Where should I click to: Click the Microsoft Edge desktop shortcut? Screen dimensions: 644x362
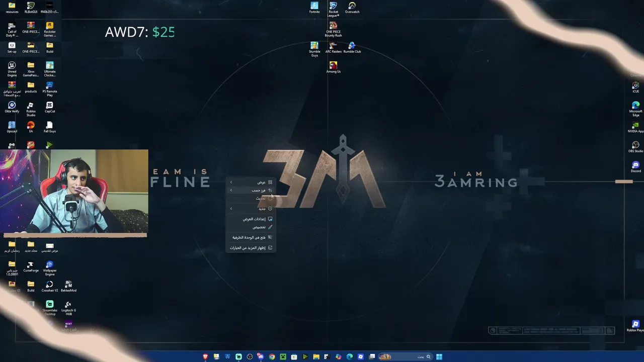pyautogui.click(x=635, y=109)
